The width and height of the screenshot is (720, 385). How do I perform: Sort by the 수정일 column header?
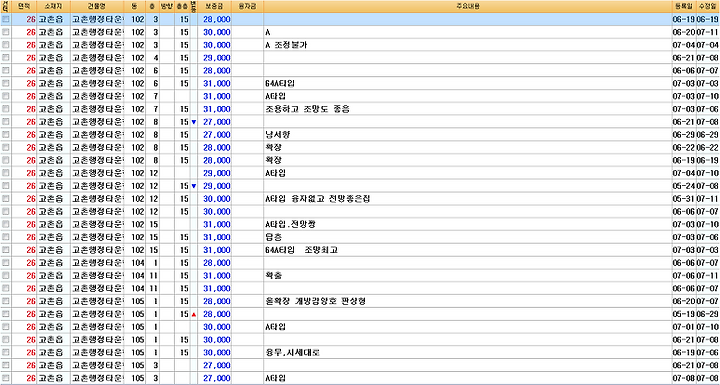(708, 6)
